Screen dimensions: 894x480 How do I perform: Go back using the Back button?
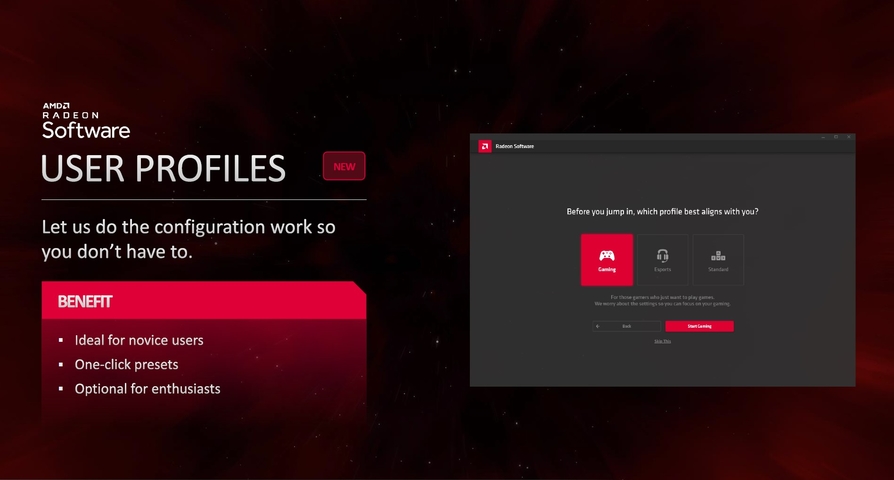pos(627,326)
